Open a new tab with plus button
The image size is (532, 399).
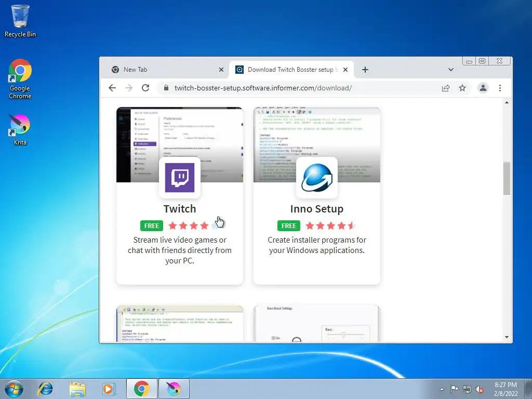[x=365, y=70]
